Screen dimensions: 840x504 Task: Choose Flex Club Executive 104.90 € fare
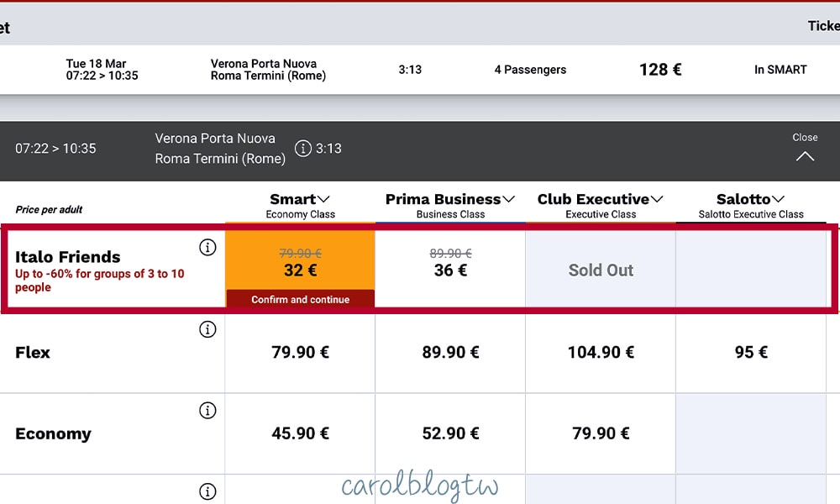601,353
